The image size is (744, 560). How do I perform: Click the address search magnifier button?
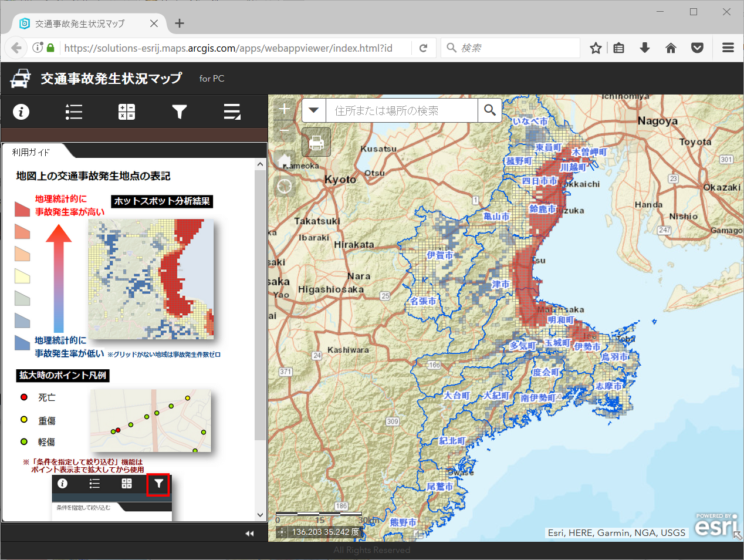[x=490, y=110]
